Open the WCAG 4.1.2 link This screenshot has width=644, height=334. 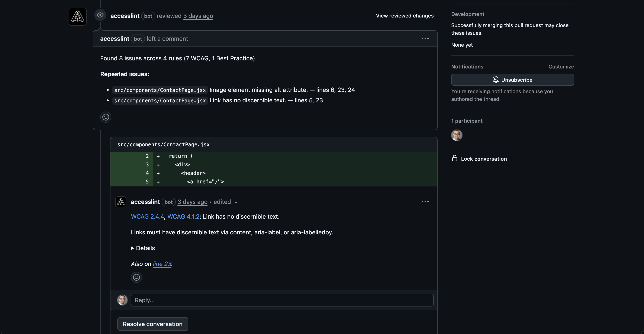(x=183, y=216)
